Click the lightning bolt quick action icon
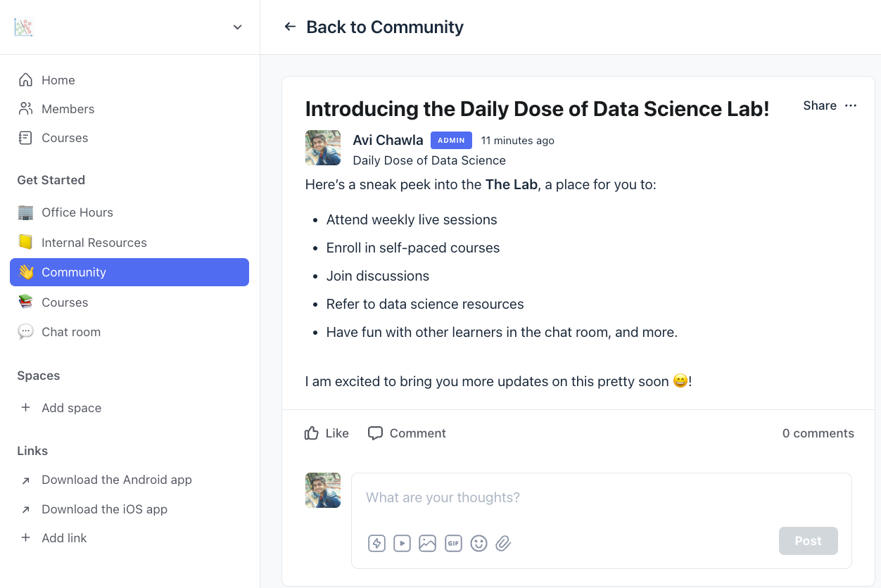Viewport: 881px width, 588px height. pyautogui.click(x=377, y=543)
